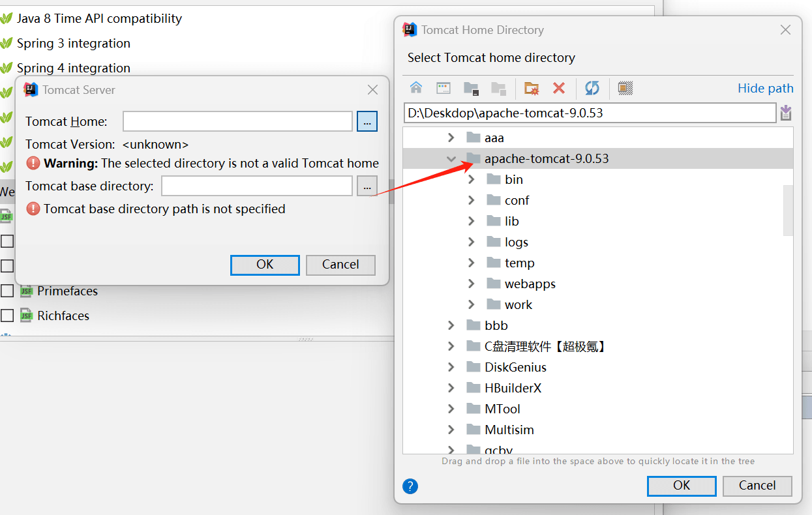
Task: Select the C盘清理软件【超极氪】 folder name
Action: coord(547,346)
